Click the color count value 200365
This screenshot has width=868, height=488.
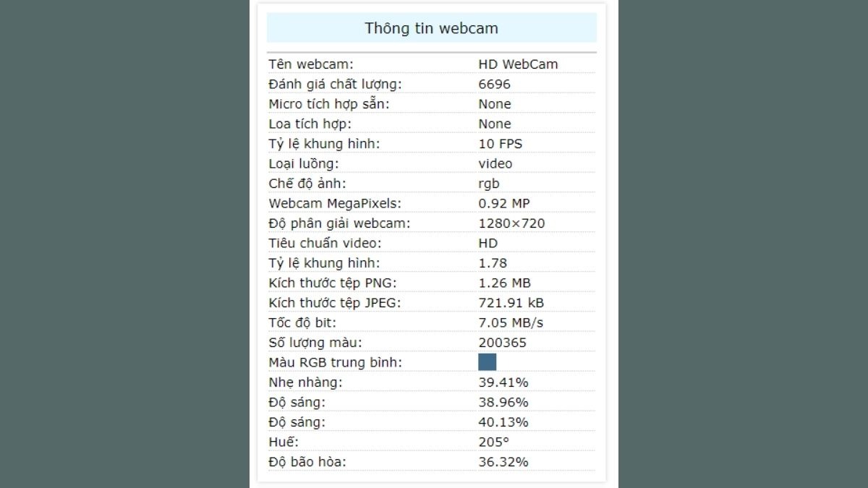point(502,342)
